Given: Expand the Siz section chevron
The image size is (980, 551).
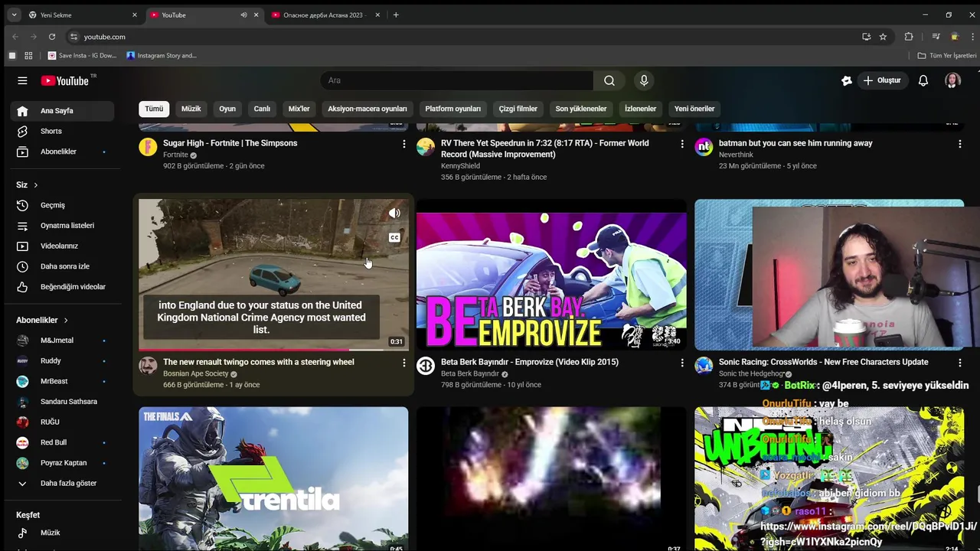Looking at the screenshot, I should coord(35,185).
